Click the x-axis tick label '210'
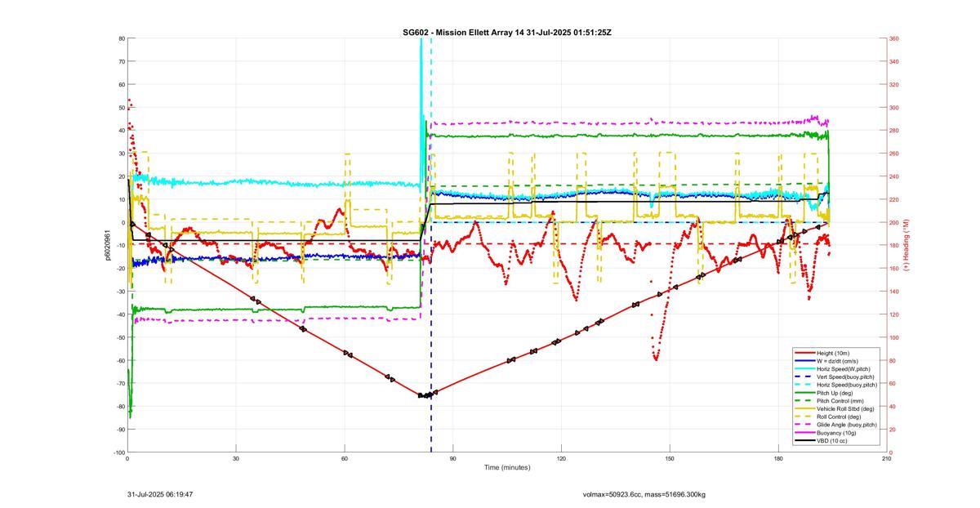The height and width of the screenshot is (508, 980). coord(886,459)
